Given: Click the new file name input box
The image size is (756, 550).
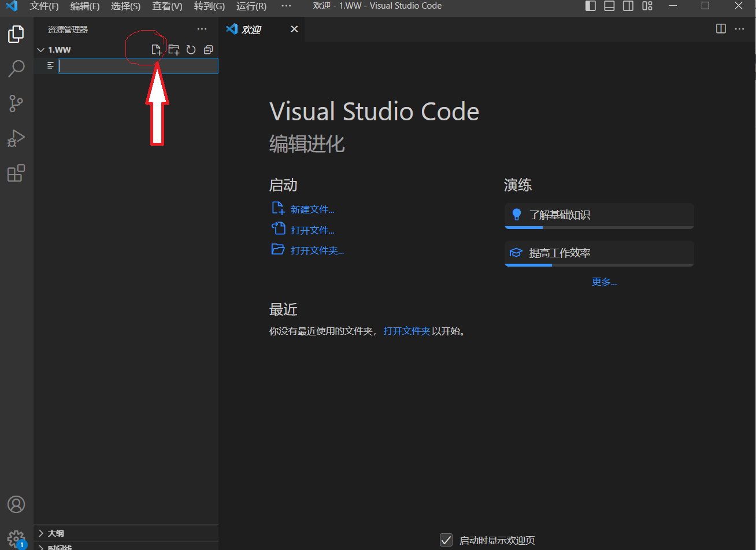Looking at the screenshot, I should (139, 66).
